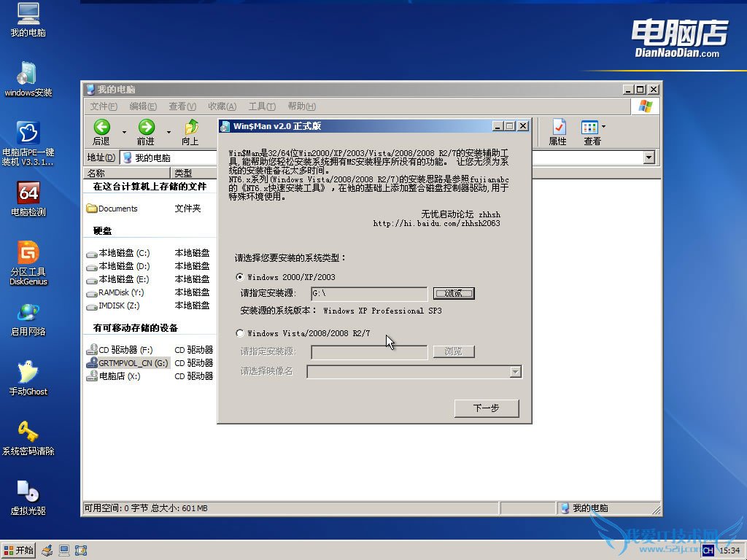Click the G:\ install source field
This screenshot has height=560, width=747.
(369, 294)
